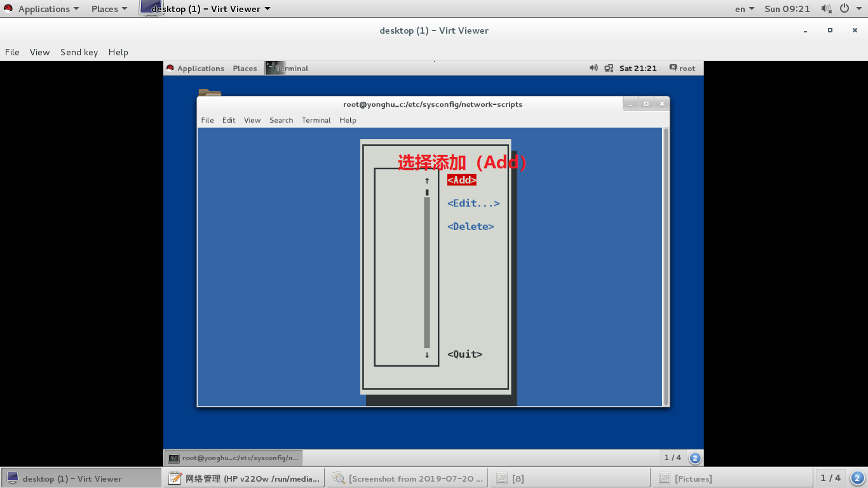
Task: Switch to Screenshot from 2019-07-20 taskbar item
Action: 407,478
